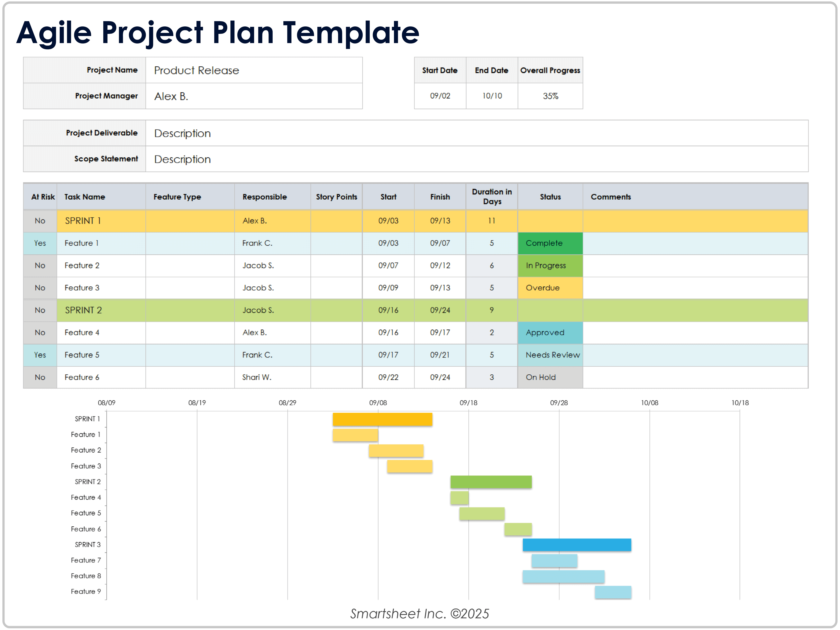Click the SPRINT 1 bar in the Gantt chart
The height and width of the screenshot is (630, 840).
click(382, 419)
